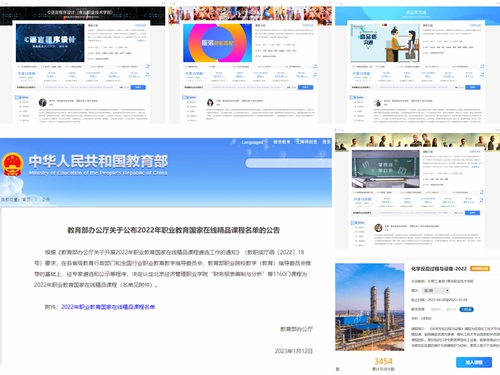Screen dimensions: 500x375
Task: Open the C语言程序设计 course cover thumbnail
Action: coord(50,43)
